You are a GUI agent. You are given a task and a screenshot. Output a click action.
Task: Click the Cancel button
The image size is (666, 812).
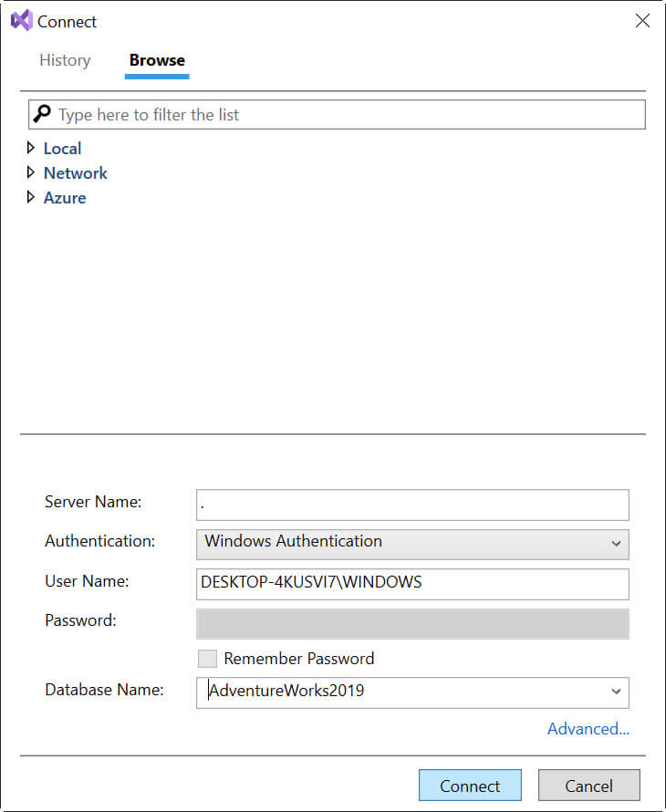click(588, 786)
